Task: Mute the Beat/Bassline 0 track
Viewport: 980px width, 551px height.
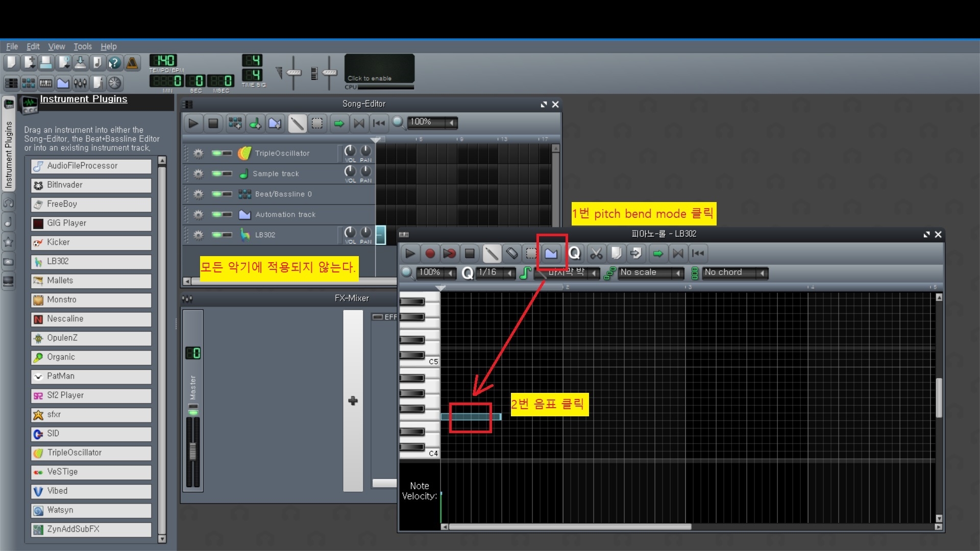Action: [216, 194]
